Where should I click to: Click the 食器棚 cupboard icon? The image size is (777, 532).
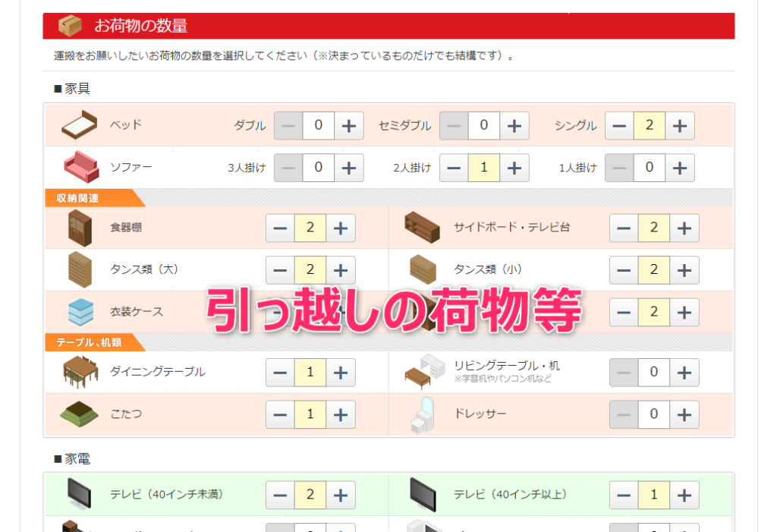(80, 228)
